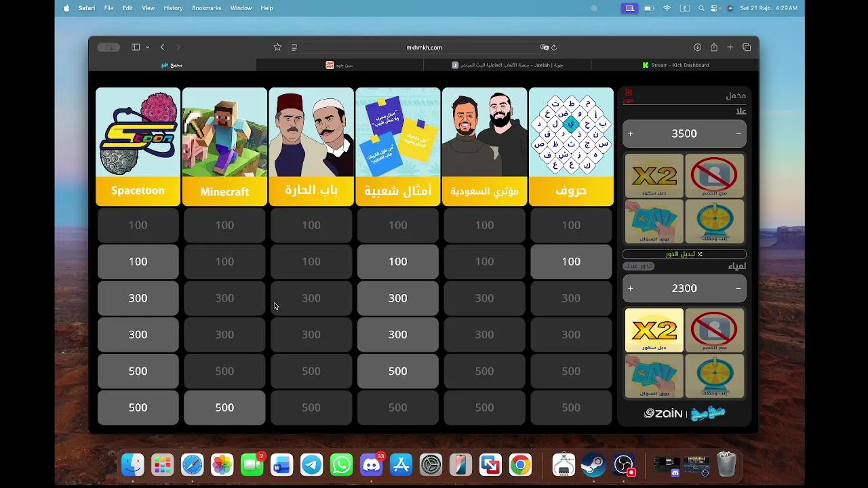
Task: Click the mkhmkh.com address bar
Action: pyautogui.click(x=424, y=47)
